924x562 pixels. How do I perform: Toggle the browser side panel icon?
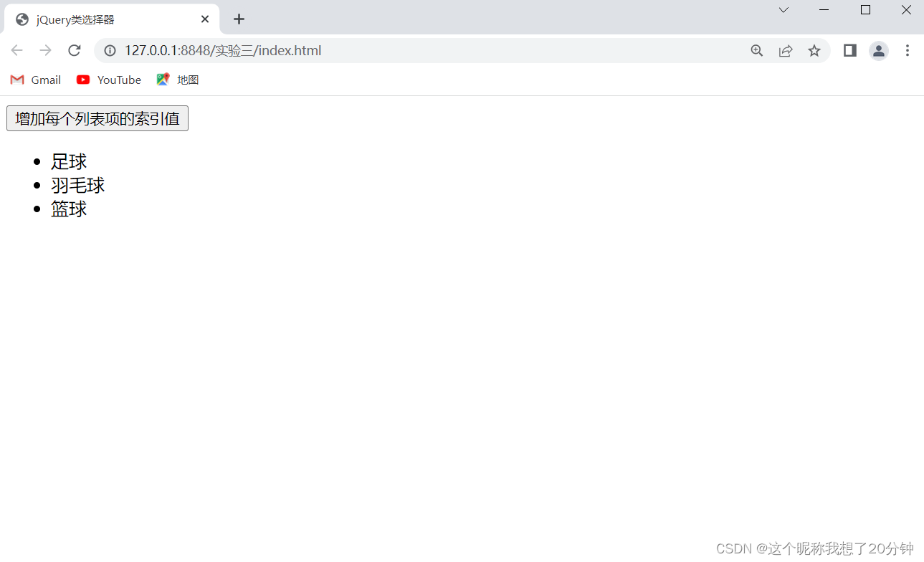(x=850, y=50)
